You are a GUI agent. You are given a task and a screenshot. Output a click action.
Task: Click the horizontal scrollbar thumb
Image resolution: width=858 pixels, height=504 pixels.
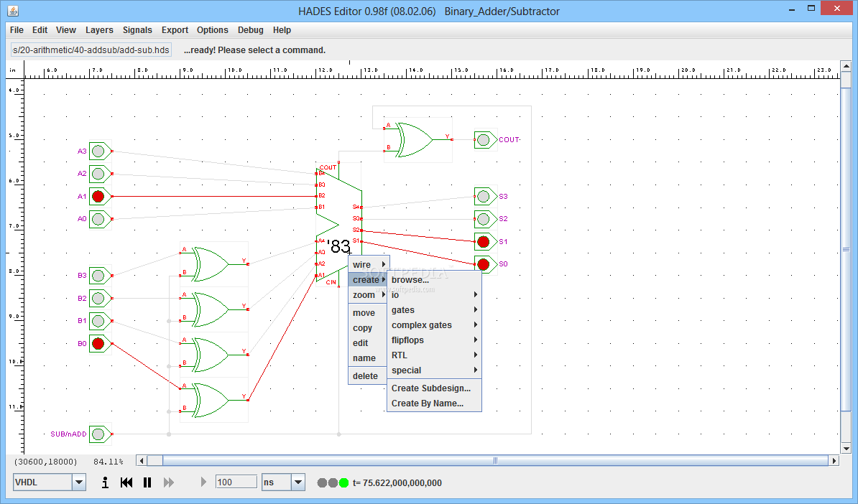pos(495,461)
